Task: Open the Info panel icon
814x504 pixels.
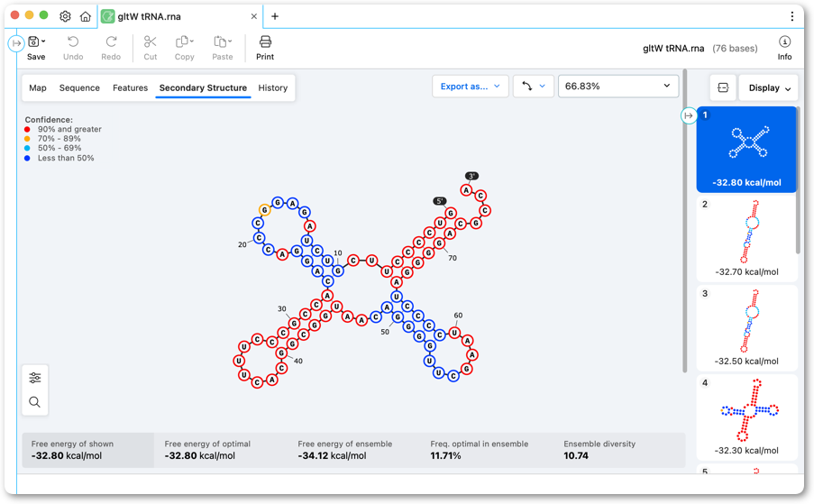Action: click(x=784, y=41)
